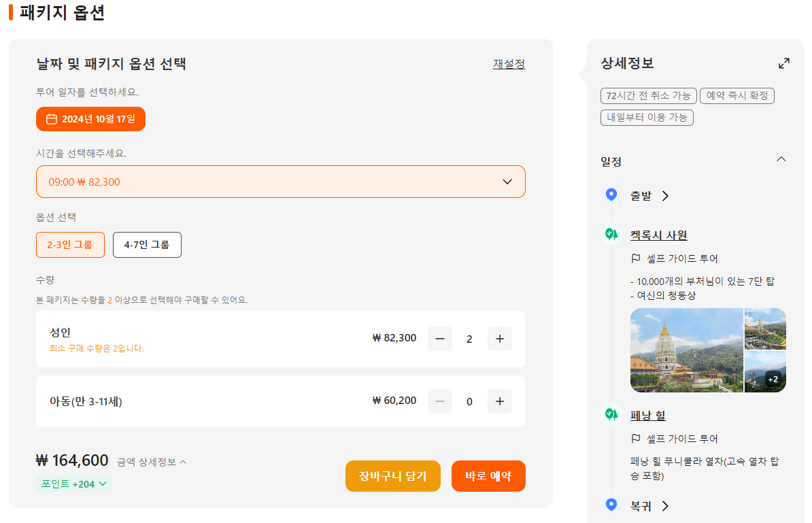Image resolution: width=812 pixels, height=523 pixels.
Task: Click the 성인 price ₩ 82,300
Action: tap(394, 338)
